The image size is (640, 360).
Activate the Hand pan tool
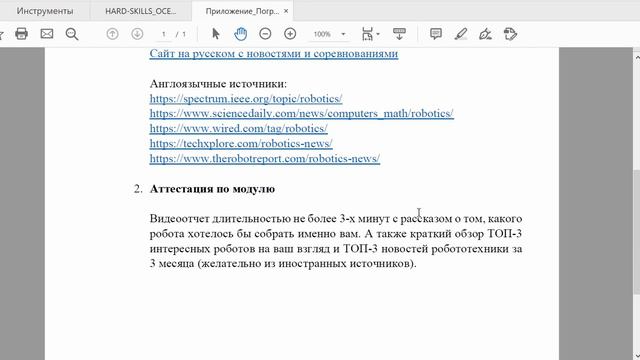241,34
